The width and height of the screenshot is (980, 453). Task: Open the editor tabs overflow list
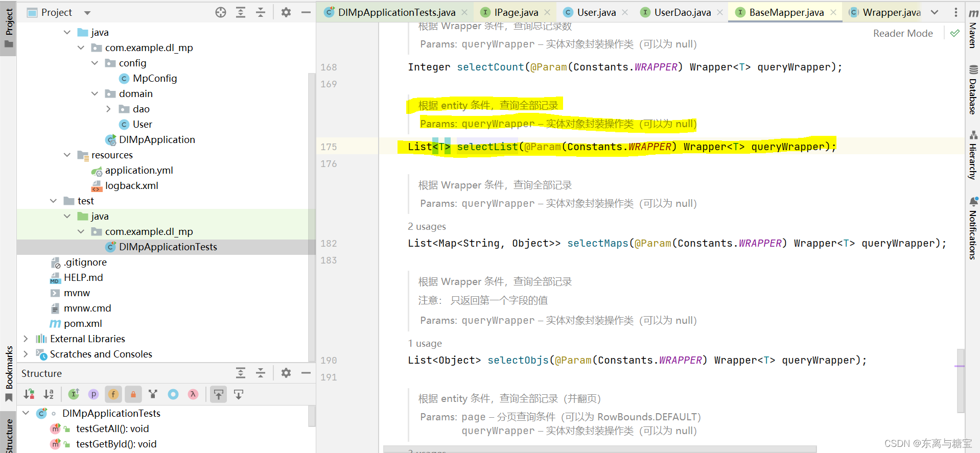point(935,12)
